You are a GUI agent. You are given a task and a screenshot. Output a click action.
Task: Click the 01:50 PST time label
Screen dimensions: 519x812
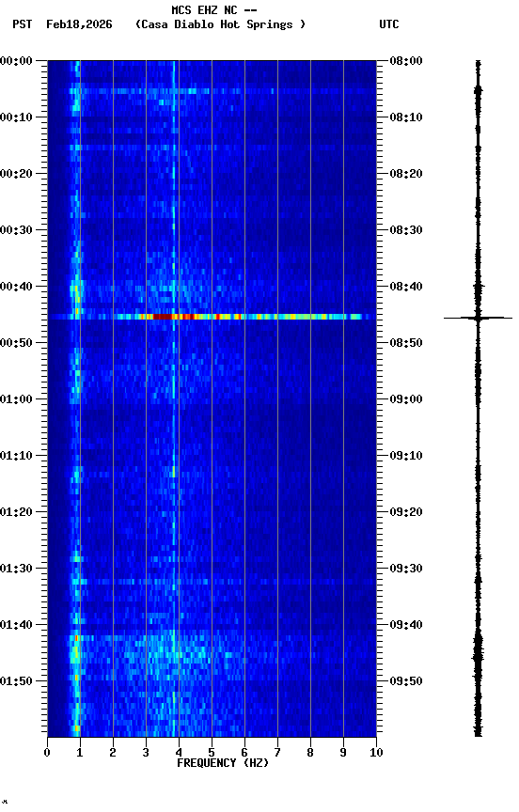(x=16, y=681)
